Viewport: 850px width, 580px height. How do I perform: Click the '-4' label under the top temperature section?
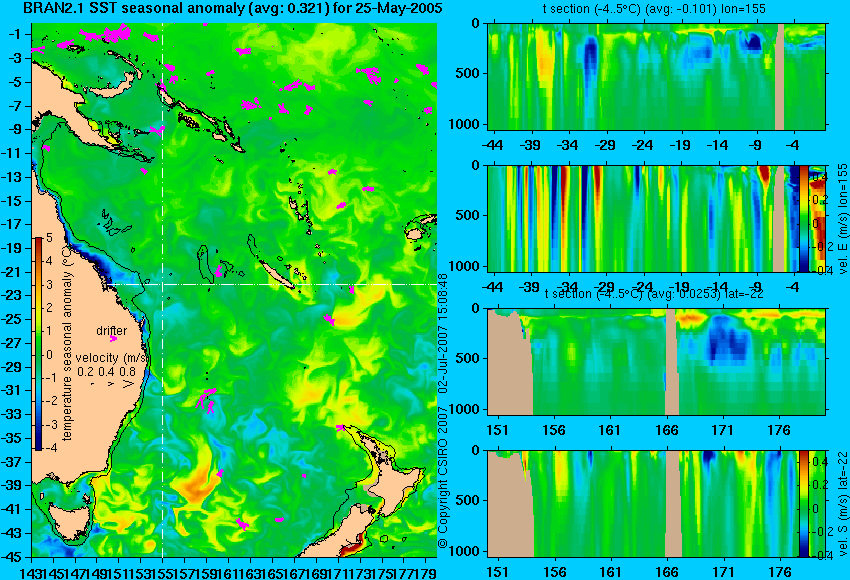click(x=793, y=145)
